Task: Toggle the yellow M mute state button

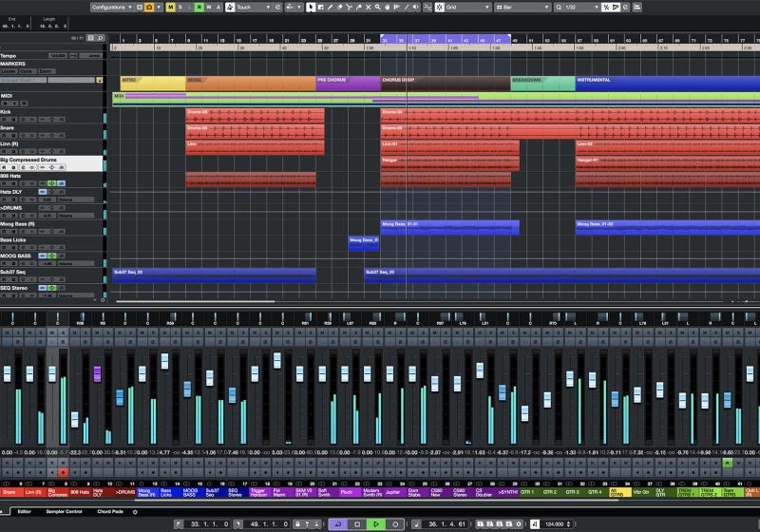Action: point(170,7)
